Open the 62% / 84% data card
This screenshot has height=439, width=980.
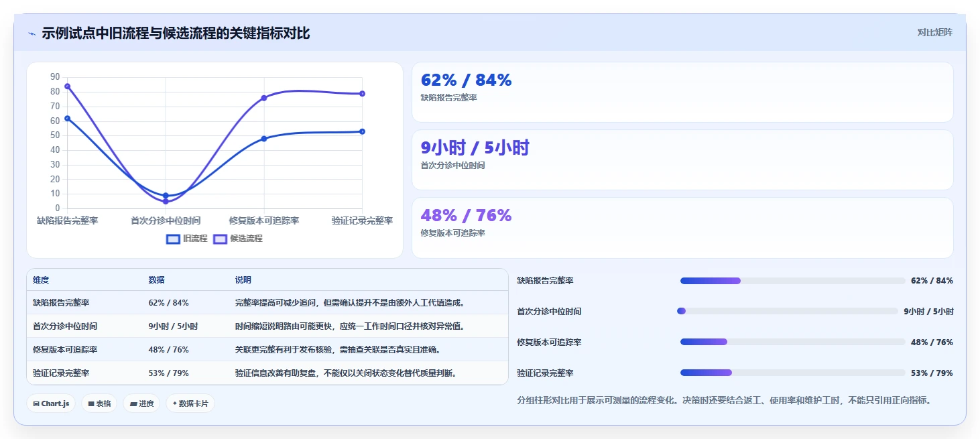[682, 92]
